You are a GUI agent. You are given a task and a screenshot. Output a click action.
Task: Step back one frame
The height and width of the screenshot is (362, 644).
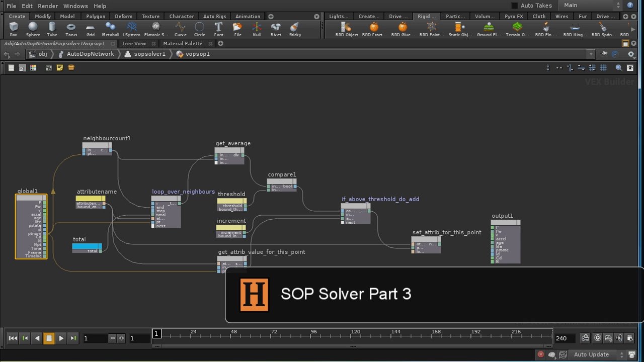(25, 338)
